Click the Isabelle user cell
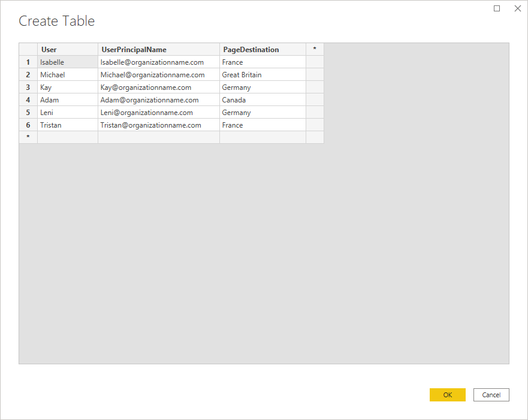This screenshot has width=528, height=420. pos(67,62)
